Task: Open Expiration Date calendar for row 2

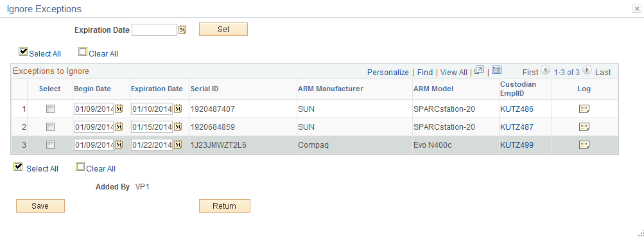Action: pos(178,127)
